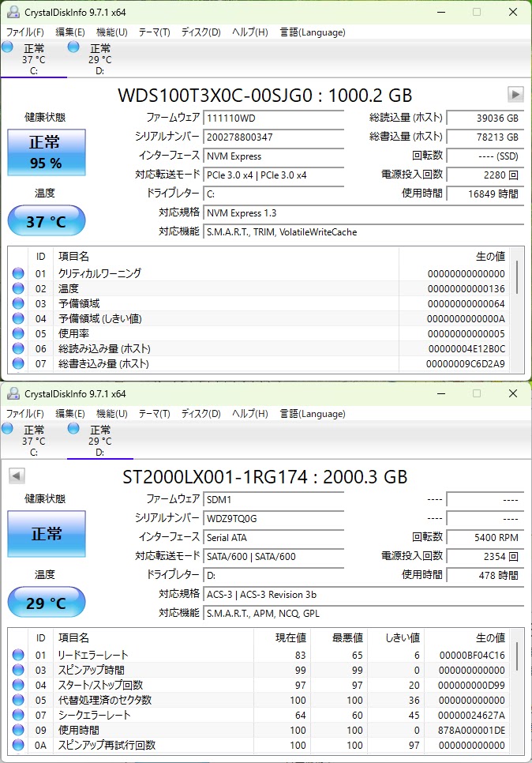This screenshot has height=763, width=532.
Task: Open ディスク(D) menu in top window
Action: (x=200, y=32)
